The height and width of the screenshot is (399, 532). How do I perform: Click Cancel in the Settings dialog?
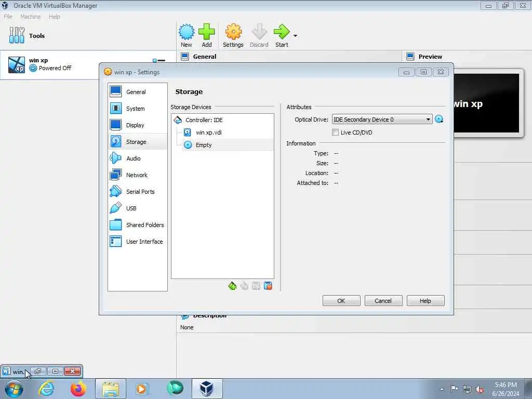point(383,301)
